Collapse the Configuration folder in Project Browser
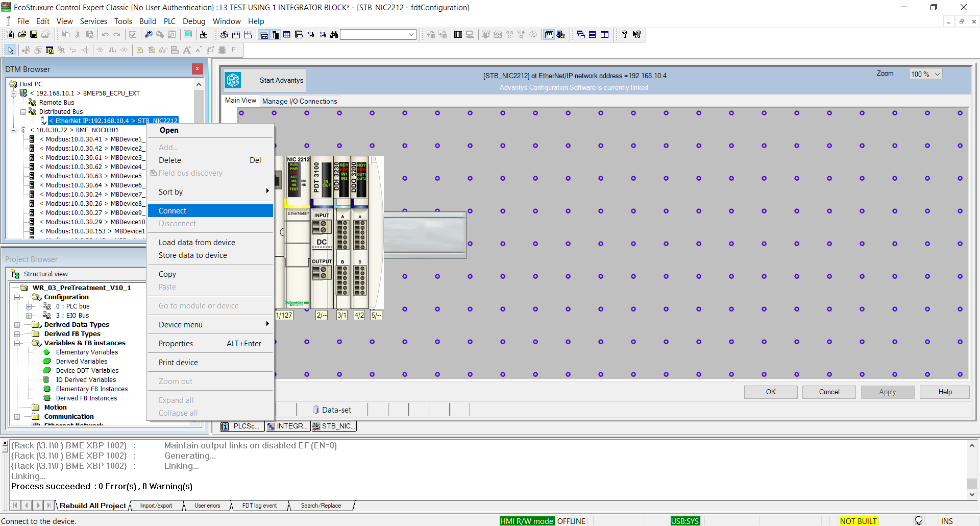This screenshot has width=980, height=526. pyautogui.click(x=17, y=297)
